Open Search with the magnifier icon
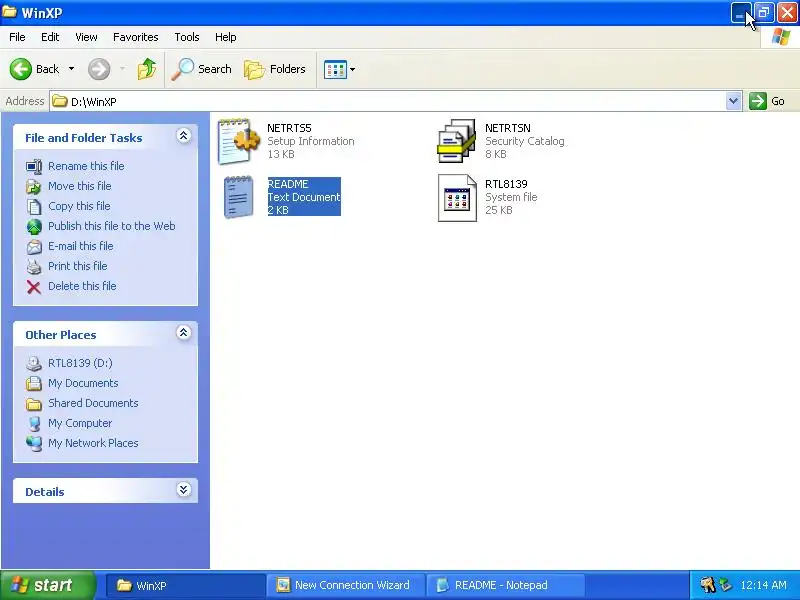 (183, 69)
